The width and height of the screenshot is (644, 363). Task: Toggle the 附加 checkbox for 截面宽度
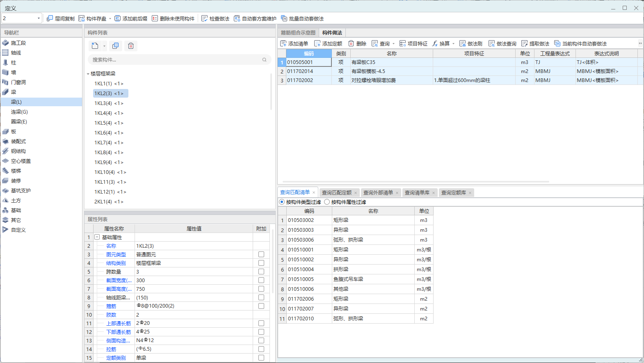[261, 280]
